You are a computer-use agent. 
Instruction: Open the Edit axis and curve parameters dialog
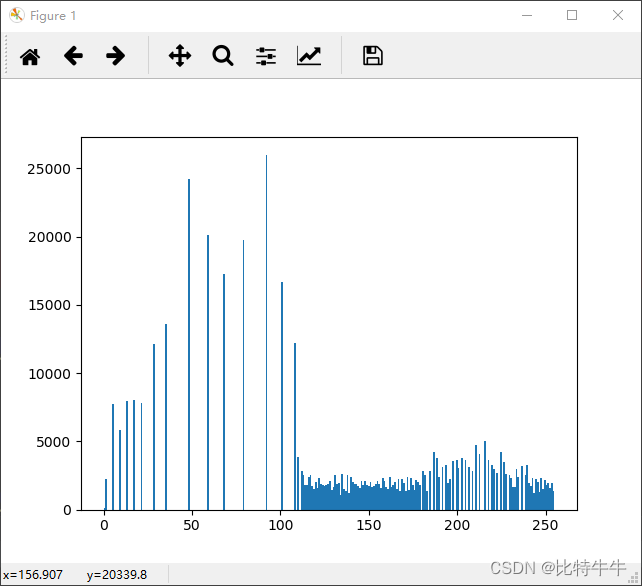309,56
